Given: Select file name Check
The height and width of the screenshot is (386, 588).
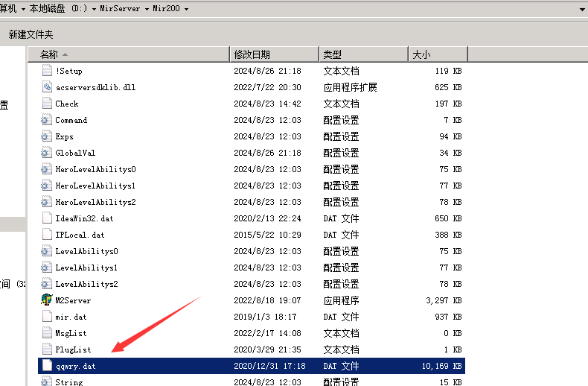Looking at the screenshot, I should tap(67, 104).
